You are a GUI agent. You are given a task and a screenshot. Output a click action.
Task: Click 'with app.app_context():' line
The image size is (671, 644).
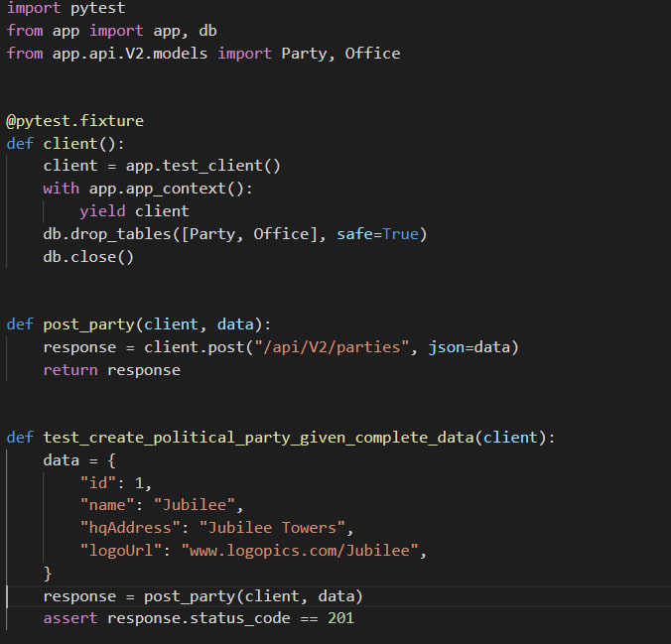click(x=148, y=189)
